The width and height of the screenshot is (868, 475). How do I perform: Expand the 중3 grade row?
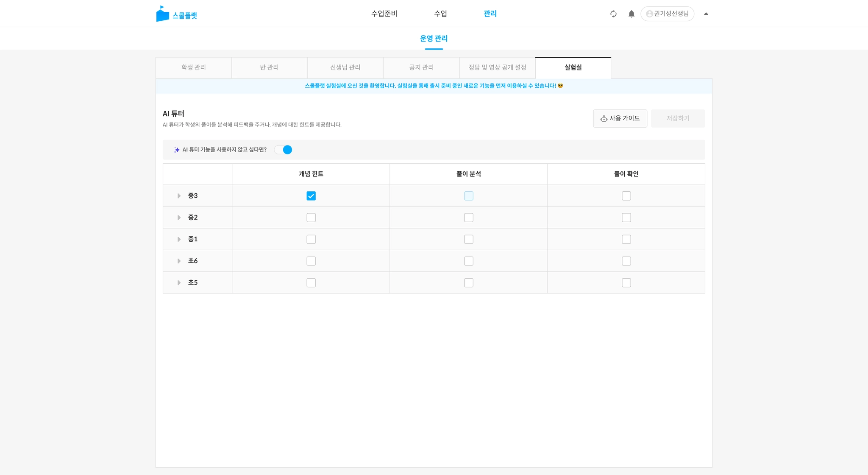coord(179,196)
